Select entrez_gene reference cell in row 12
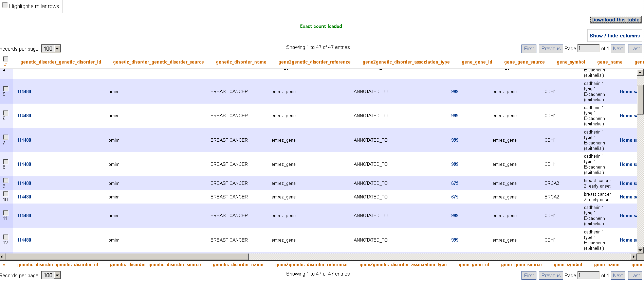The image size is (644, 281). (x=283, y=240)
